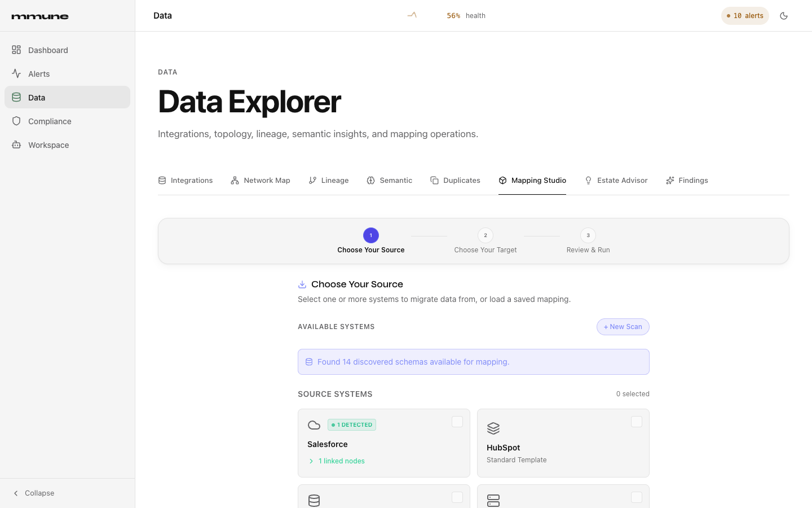Image resolution: width=812 pixels, height=508 pixels.
Task: Click the 56% health indicator
Action: pos(466,16)
